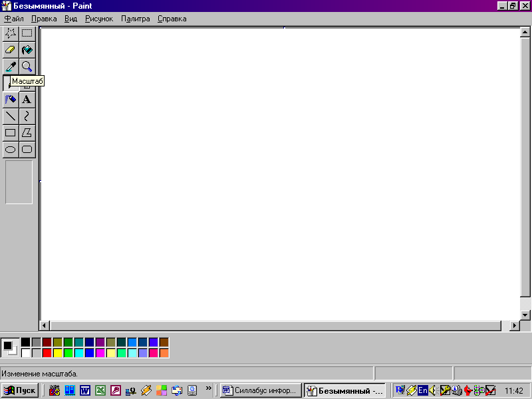Click the volume speaker tray icon
The image size is (532, 399).
(x=433, y=390)
